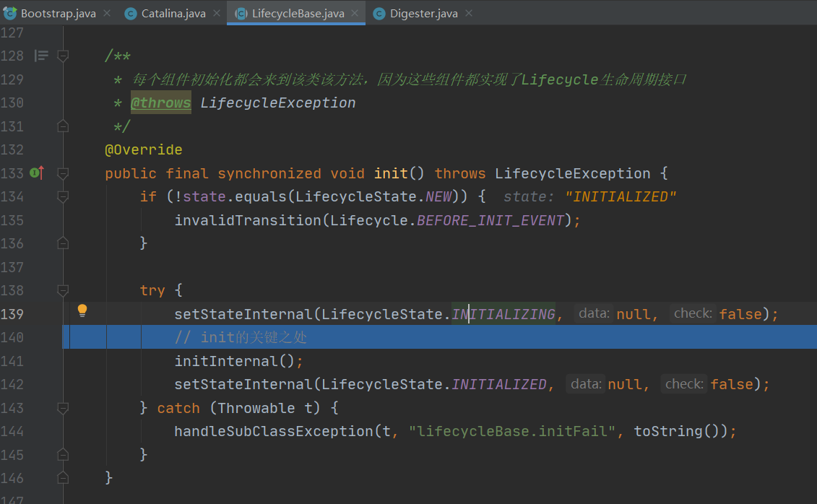Click the check: parameter hint on line 139
This screenshot has width=817, height=504.
[693, 313]
